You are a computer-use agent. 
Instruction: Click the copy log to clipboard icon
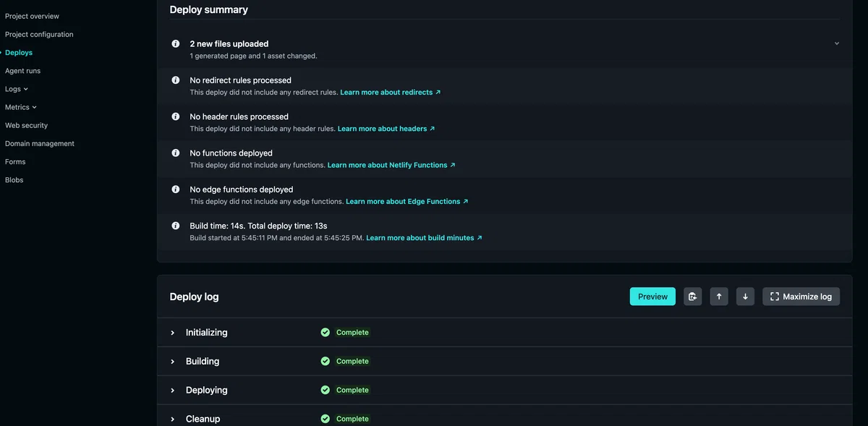(x=693, y=297)
